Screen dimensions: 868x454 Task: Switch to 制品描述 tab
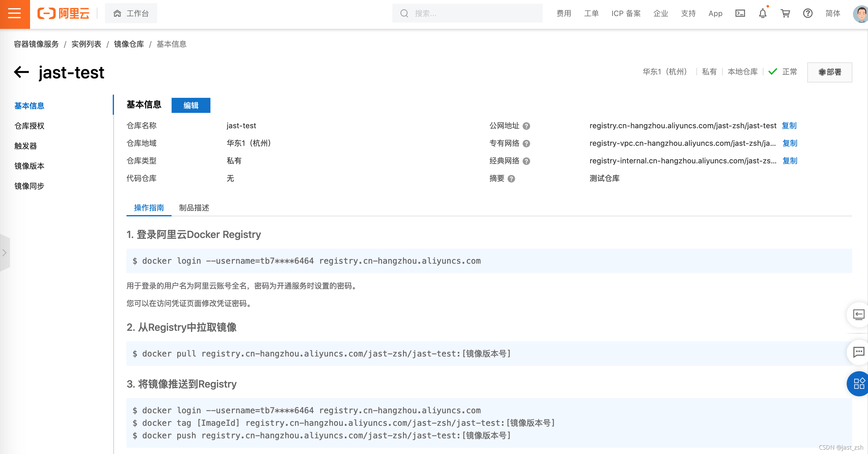pyautogui.click(x=194, y=208)
